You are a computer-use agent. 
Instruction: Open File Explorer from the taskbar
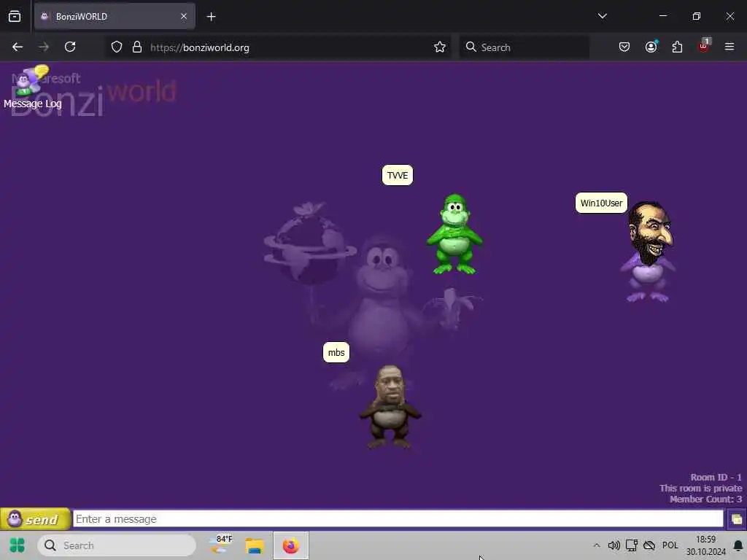tap(255, 545)
